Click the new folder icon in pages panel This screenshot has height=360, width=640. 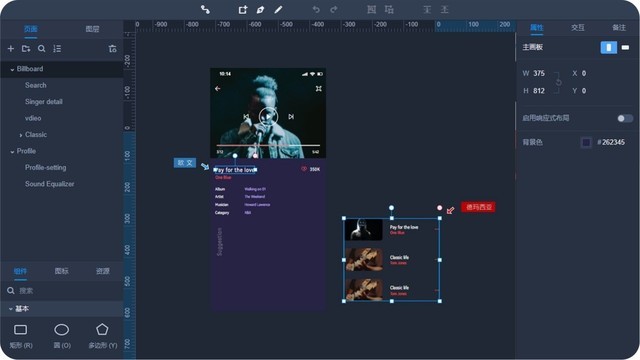[26, 49]
